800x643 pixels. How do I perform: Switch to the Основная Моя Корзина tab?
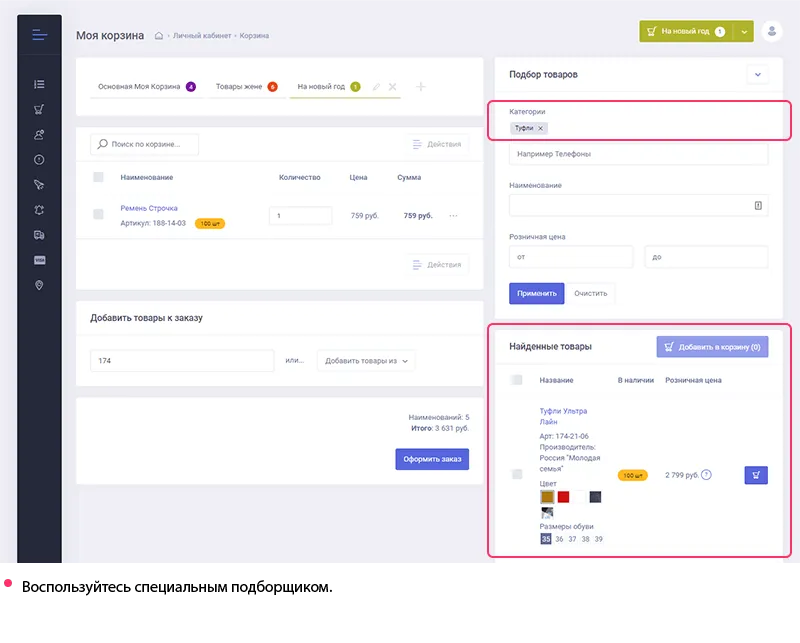(146, 87)
